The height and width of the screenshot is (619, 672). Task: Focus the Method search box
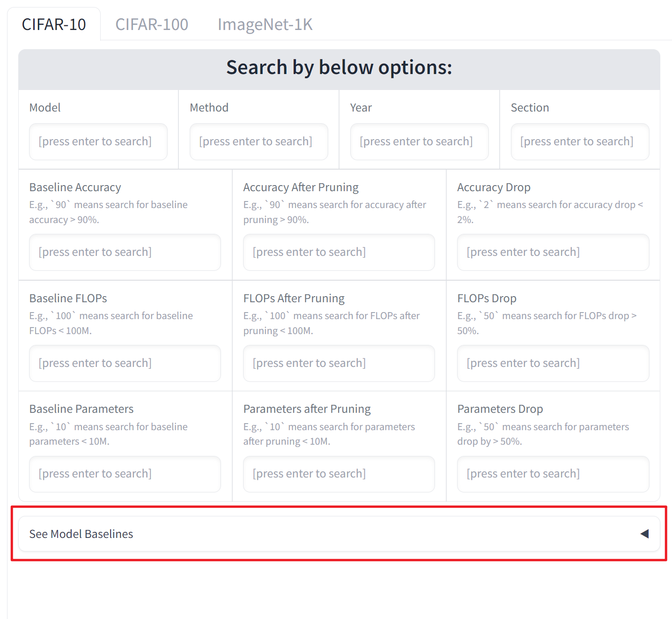tap(259, 142)
